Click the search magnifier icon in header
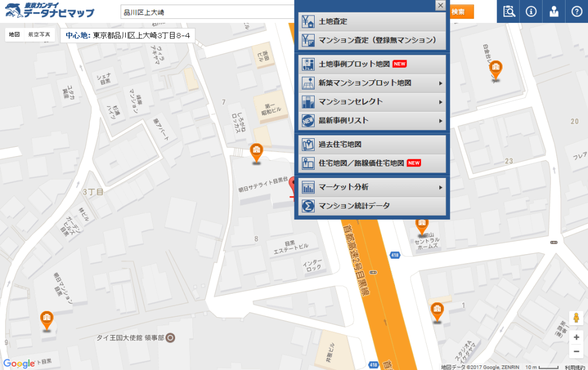The image size is (588, 370). 508,11
